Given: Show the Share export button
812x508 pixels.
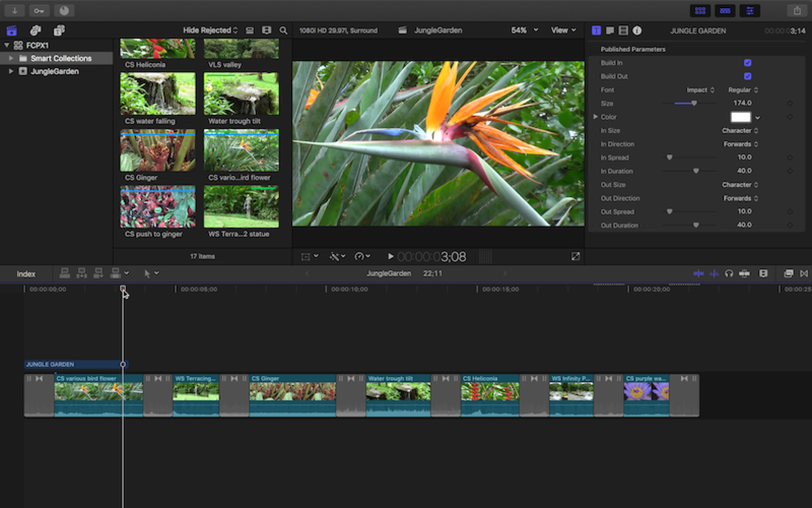Looking at the screenshot, I should pyautogui.click(x=797, y=11).
